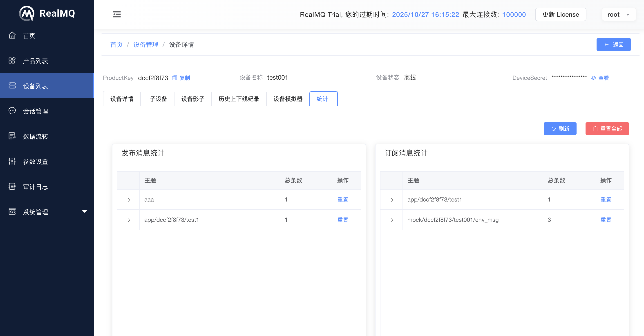Expand the aaa publish topic row
Image resolution: width=644 pixels, height=336 pixels.
[129, 200]
